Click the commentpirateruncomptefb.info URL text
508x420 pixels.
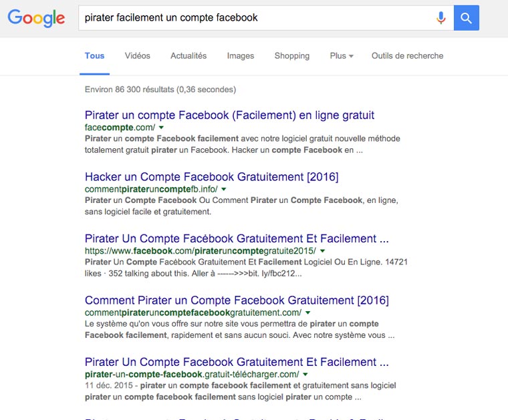[x=151, y=189]
